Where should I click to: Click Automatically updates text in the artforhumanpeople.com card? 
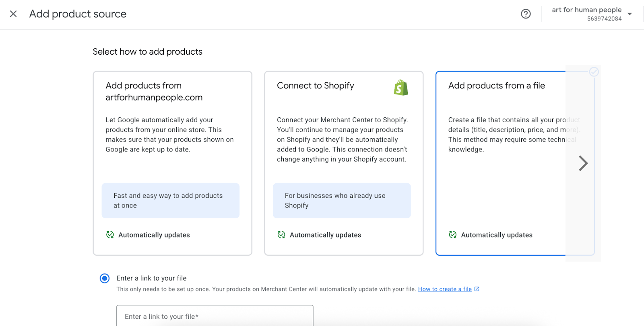point(154,235)
